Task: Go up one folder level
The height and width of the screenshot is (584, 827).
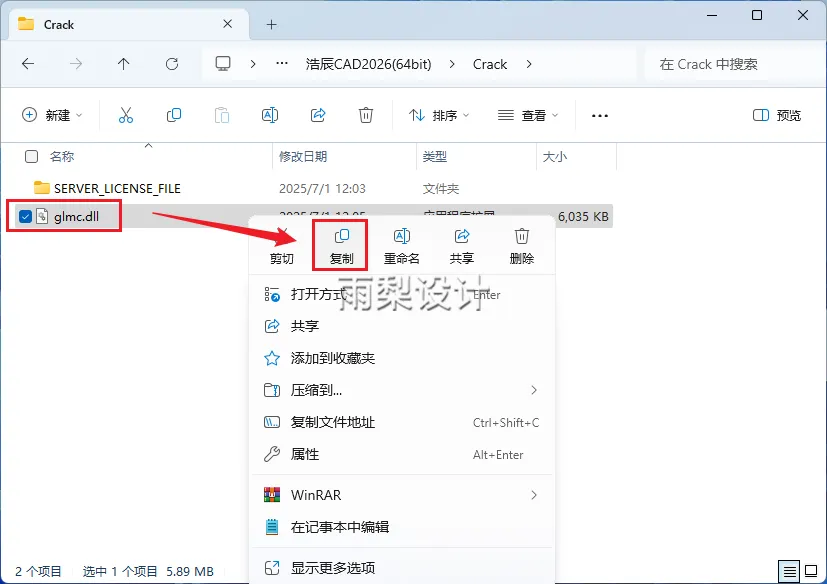Action: click(x=123, y=64)
